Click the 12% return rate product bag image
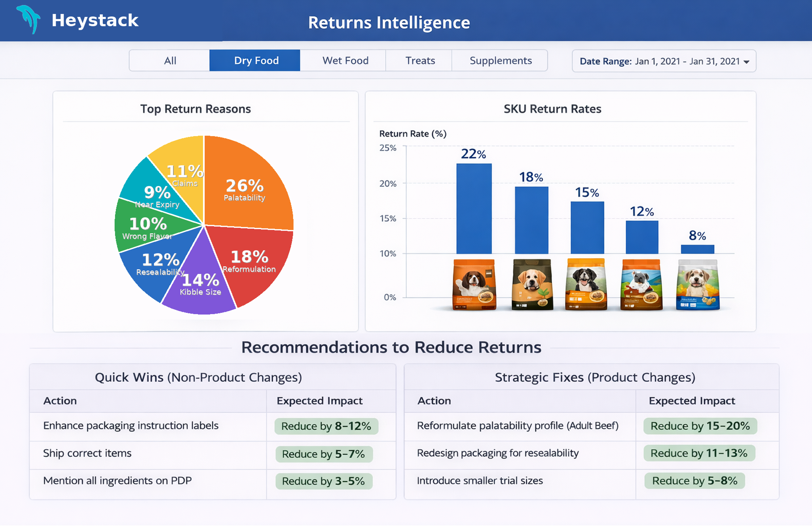This screenshot has height=526, width=812. click(x=641, y=285)
